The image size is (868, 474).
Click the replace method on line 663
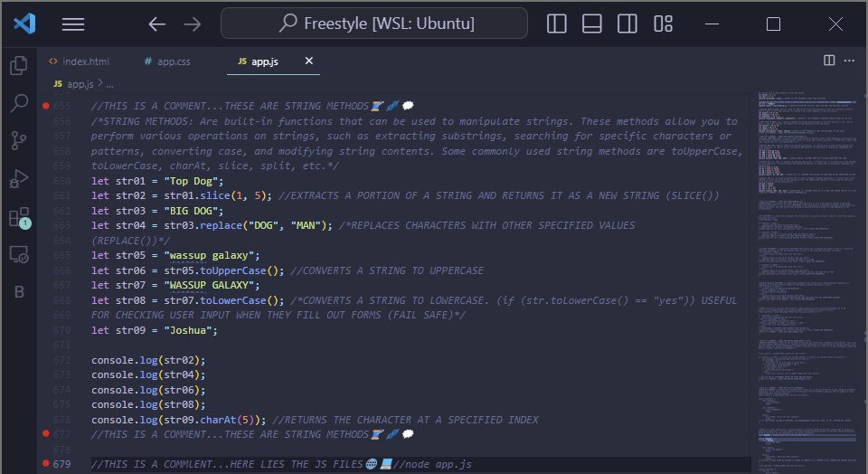click(221, 225)
